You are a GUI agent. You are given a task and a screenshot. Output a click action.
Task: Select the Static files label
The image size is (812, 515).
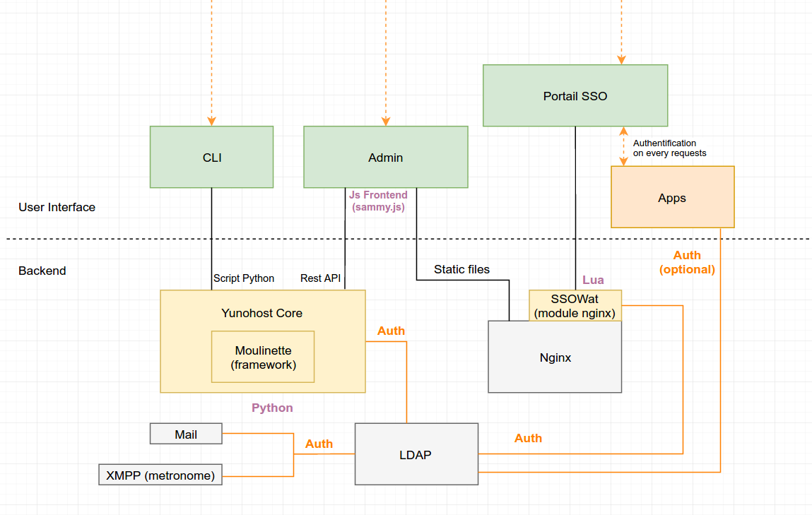tap(461, 269)
